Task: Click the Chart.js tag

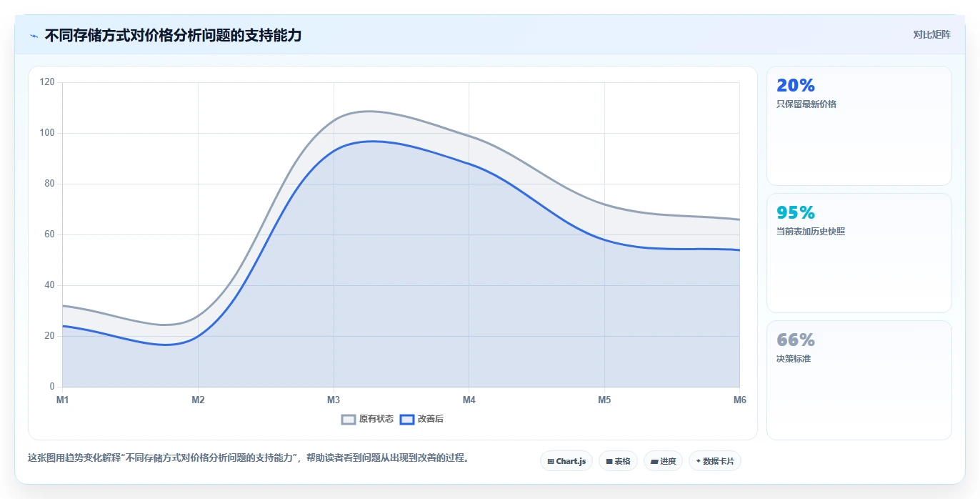Action: click(x=566, y=461)
